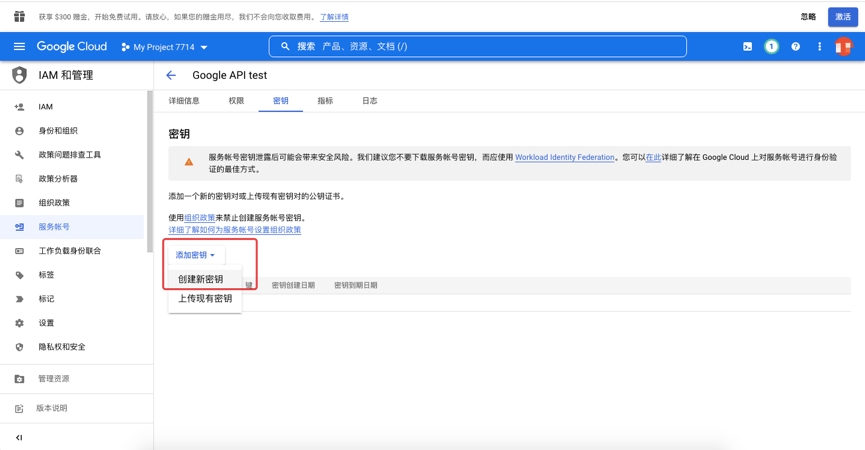Open the notifications badge showing 1
Image resolution: width=865 pixels, height=450 pixels.
tap(771, 47)
